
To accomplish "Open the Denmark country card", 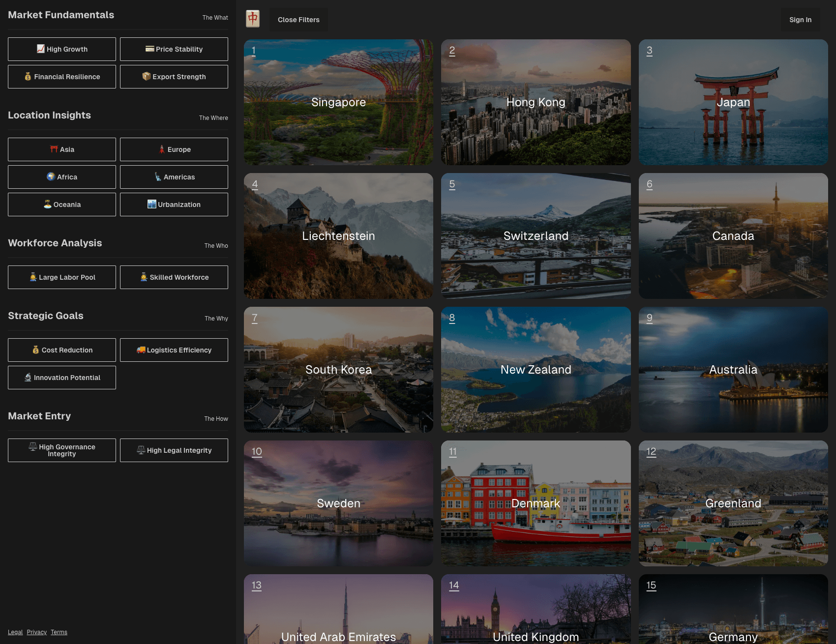I will pyautogui.click(x=536, y=503).
